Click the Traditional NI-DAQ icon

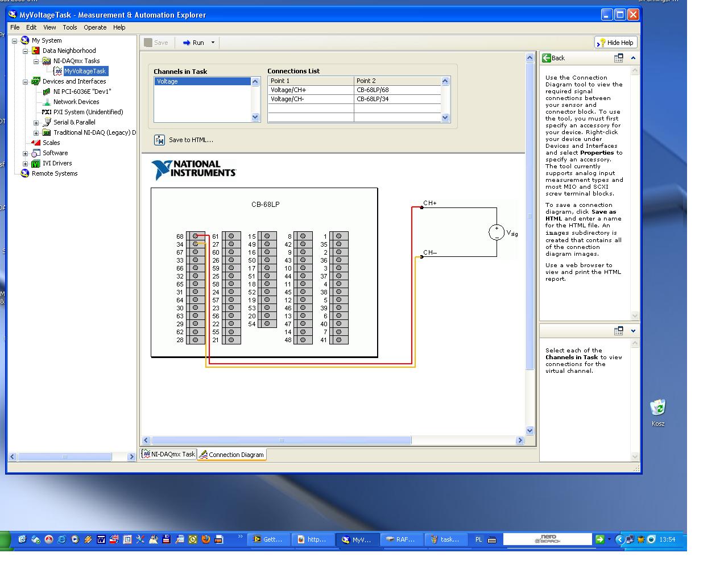click(x=47, y=132)
